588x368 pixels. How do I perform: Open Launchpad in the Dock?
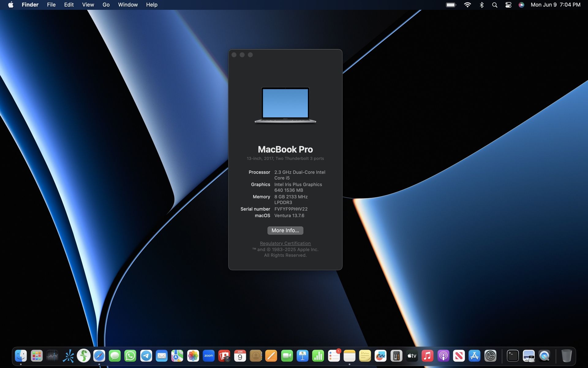37,356
